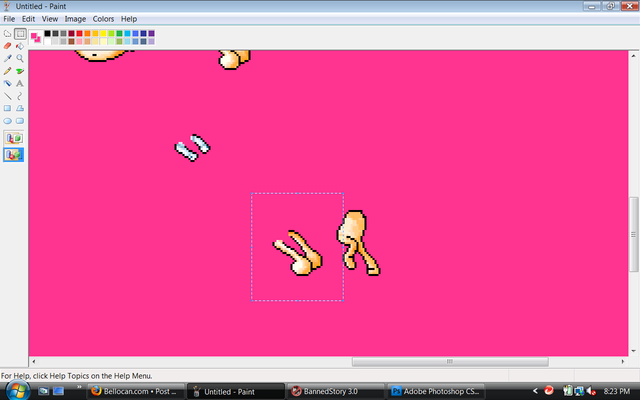This screenshot has height=400, width=640.
Task: Pick the dark red (maroon) swatch
Action: [71, 33]
